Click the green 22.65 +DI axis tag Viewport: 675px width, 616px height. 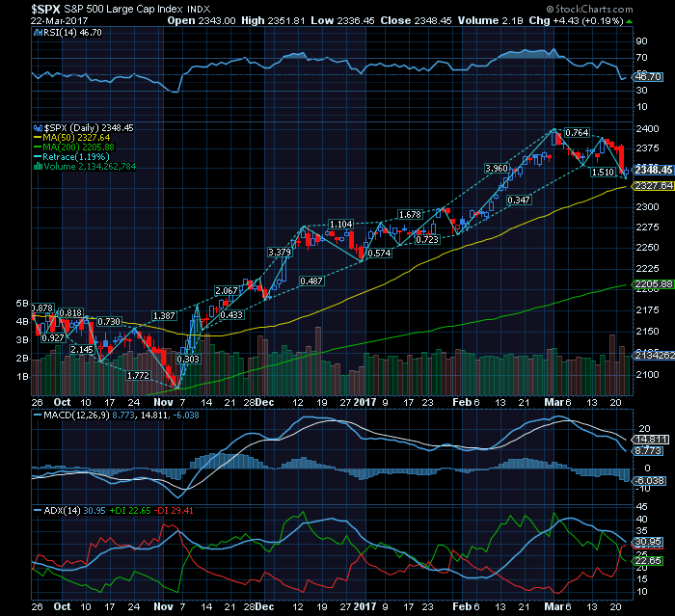tap(647, 561)
